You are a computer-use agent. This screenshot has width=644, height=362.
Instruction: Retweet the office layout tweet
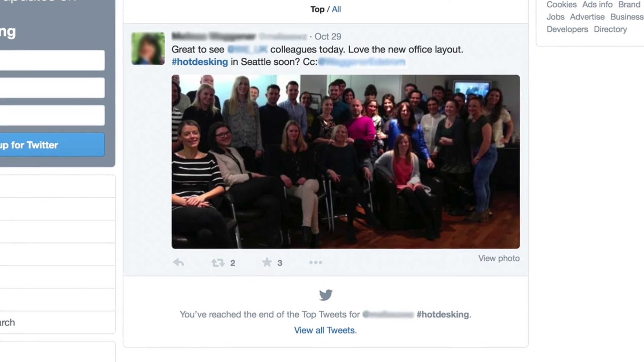pos(218,263)
